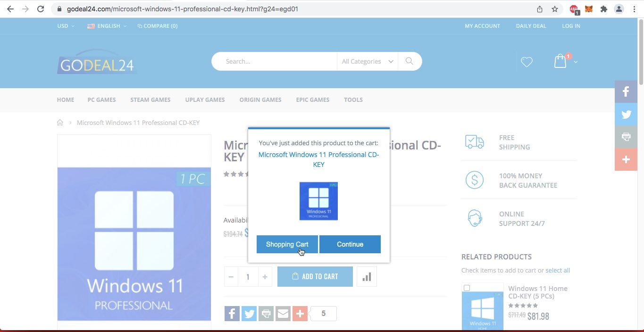
Task: Decrease quantity with minus button
Action: 231,277
